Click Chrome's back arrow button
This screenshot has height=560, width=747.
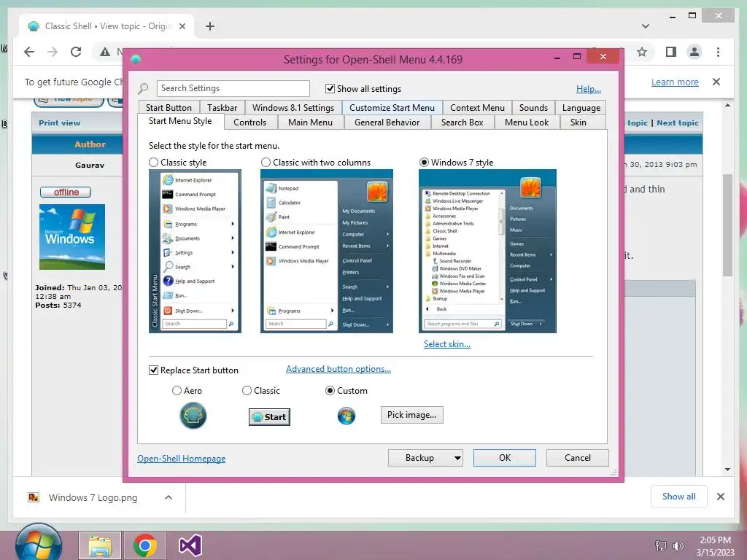point(29,52)
